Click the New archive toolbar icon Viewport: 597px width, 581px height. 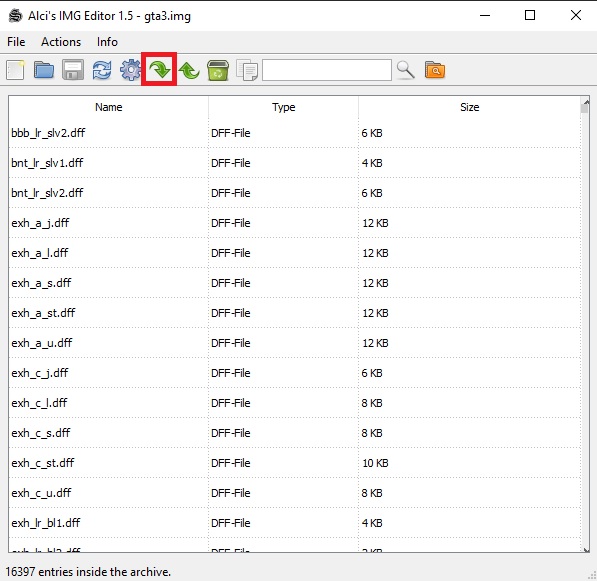15,70
